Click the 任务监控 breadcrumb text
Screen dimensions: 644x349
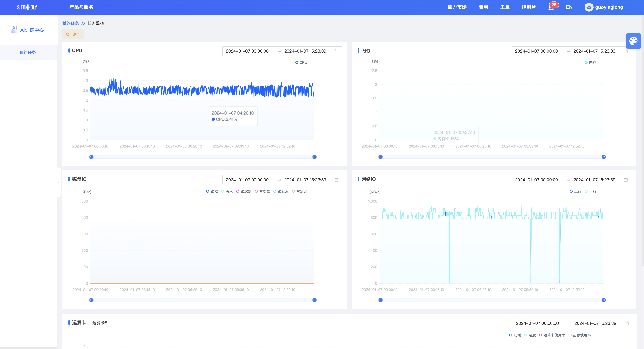(96, 23)
